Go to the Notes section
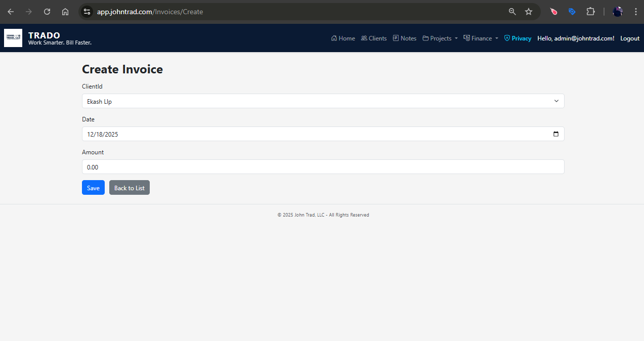This screenshot has height=341, width=644. tap(408, 38)
